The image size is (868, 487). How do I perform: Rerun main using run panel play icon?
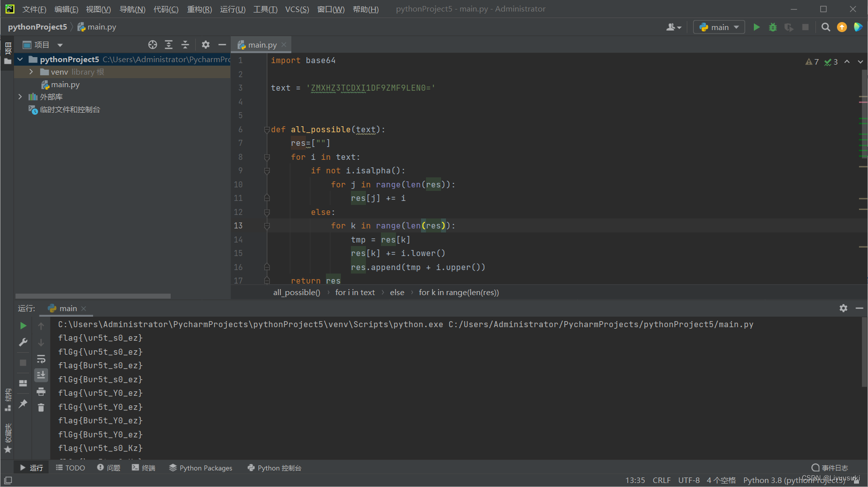tap(23, 326)
